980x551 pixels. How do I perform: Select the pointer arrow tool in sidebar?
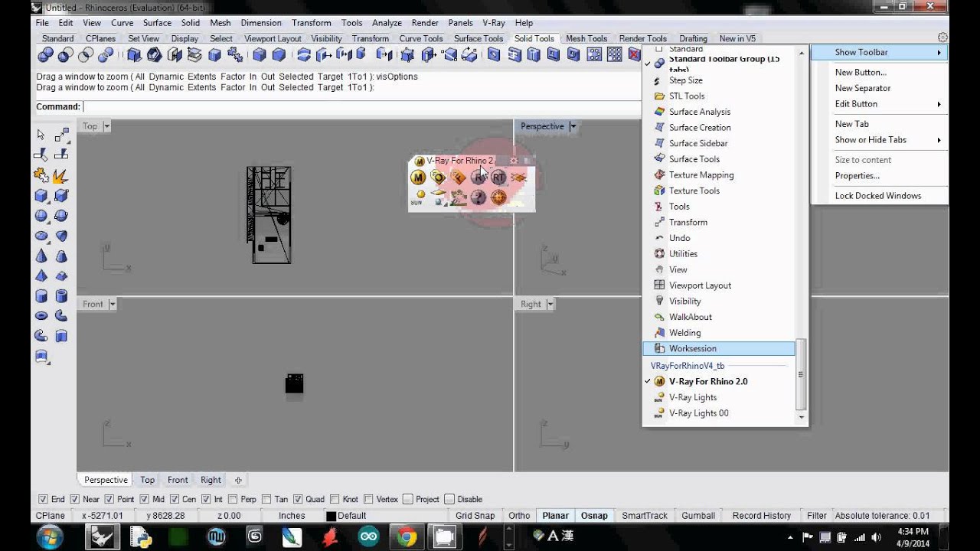coord(41,135)
